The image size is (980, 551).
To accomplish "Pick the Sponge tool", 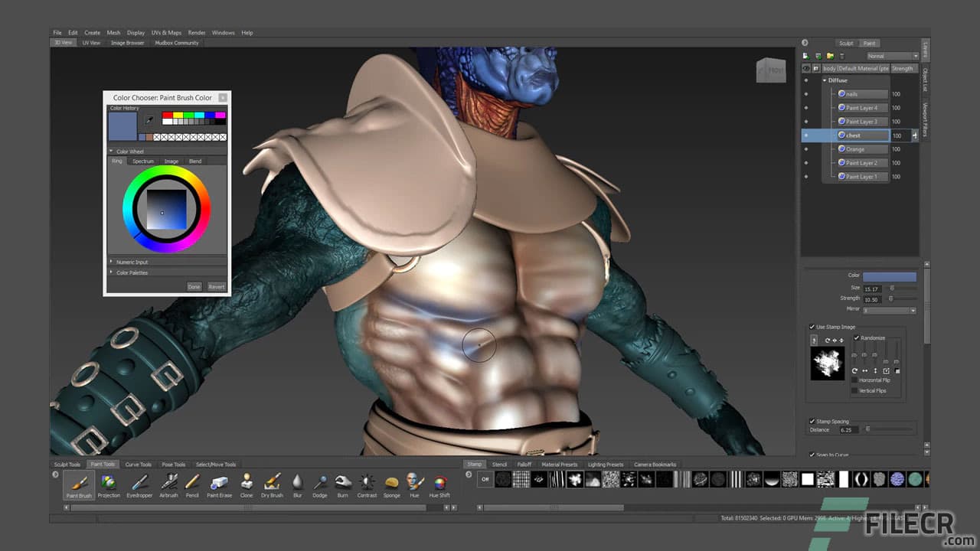I will (x=391, y=484).
